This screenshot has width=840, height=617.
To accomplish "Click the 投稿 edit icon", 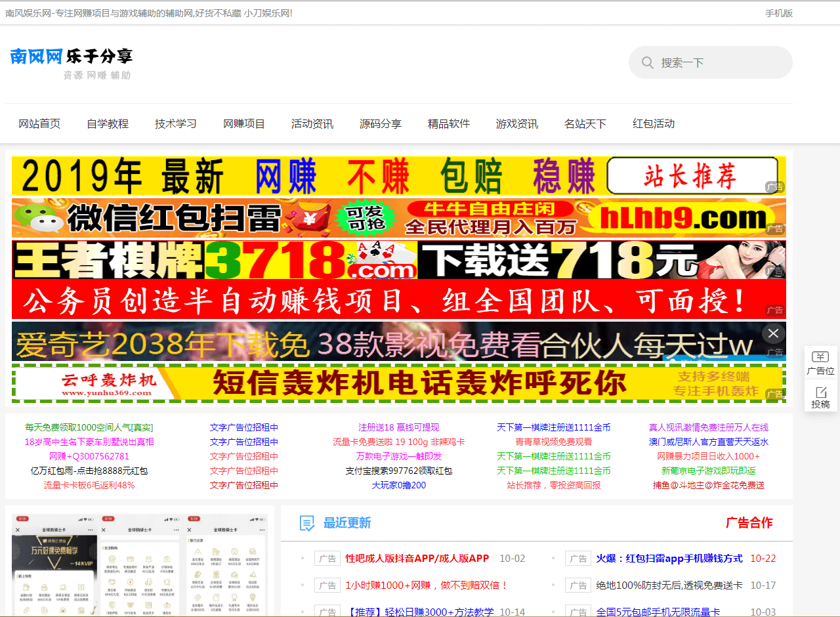I will [820, 392].
